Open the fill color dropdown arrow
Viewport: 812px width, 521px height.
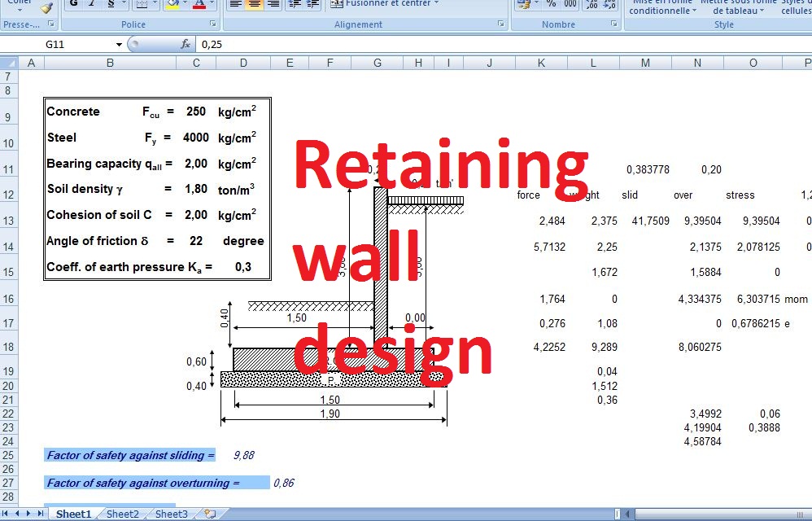click(184, 4)
